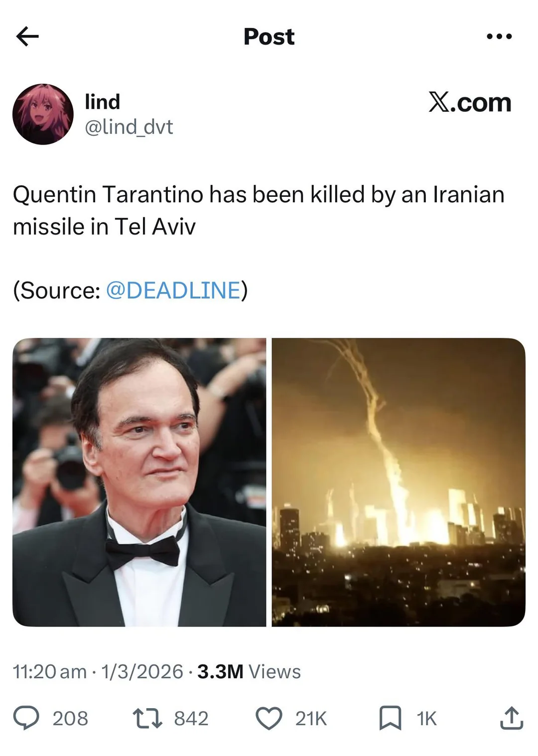The height and width of the screenshot is (756, 538).
Task: Open the @lind_dvt handle
Action: click(x=129, y=127)
